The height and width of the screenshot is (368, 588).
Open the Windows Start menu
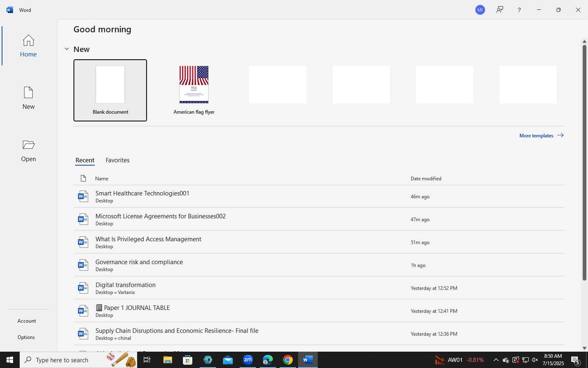10,360
